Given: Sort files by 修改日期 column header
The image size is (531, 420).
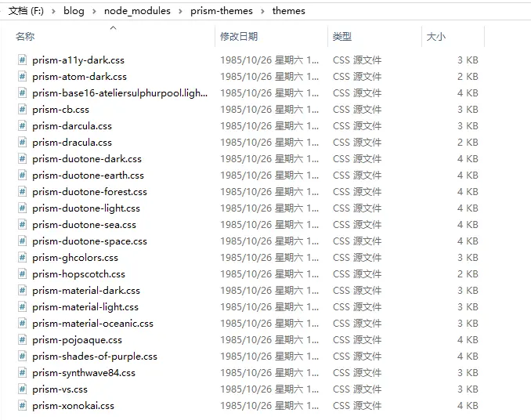Looking at the screenshot, I should tap(239, 36).
